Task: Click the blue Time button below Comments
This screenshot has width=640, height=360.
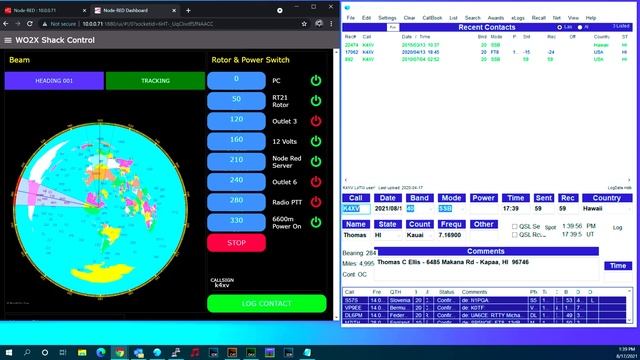Action: pyautogui.click(x=618, y=266)
